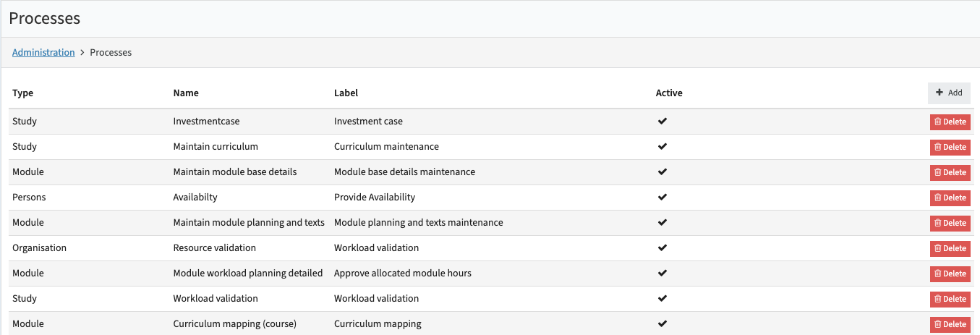Viewport: 980px width, 335px height.
Task: Click Module planning and texts maintenance label
Action: [x=418, y=222]
